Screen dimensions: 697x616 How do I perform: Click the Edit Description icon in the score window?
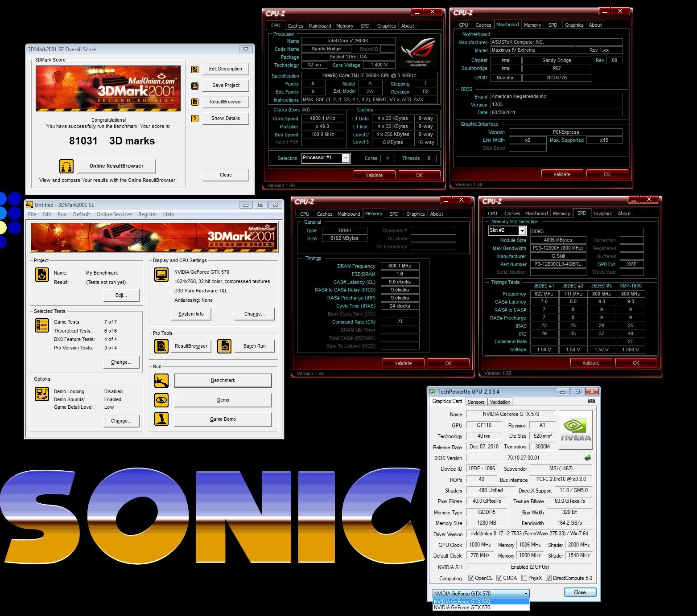pos(195,69)
